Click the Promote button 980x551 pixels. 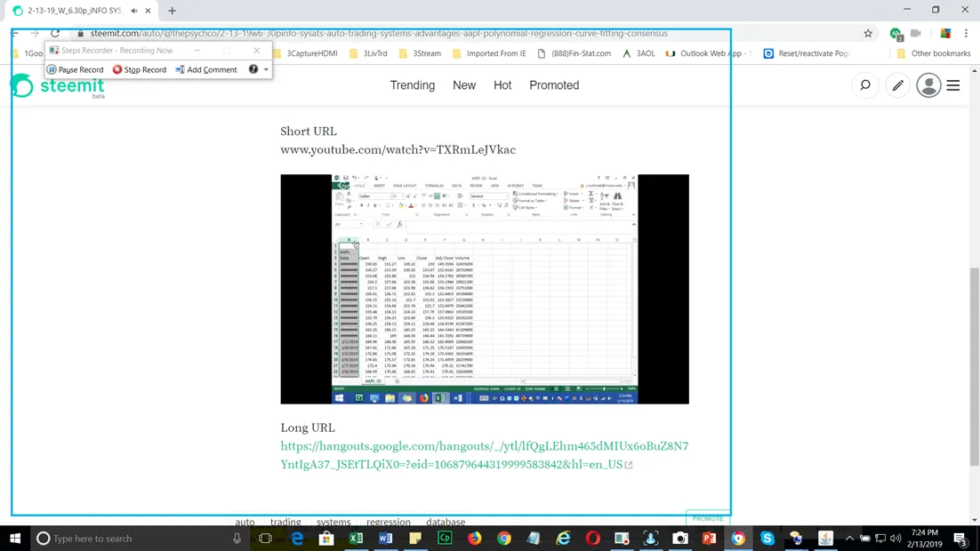[x=708, y=518]
